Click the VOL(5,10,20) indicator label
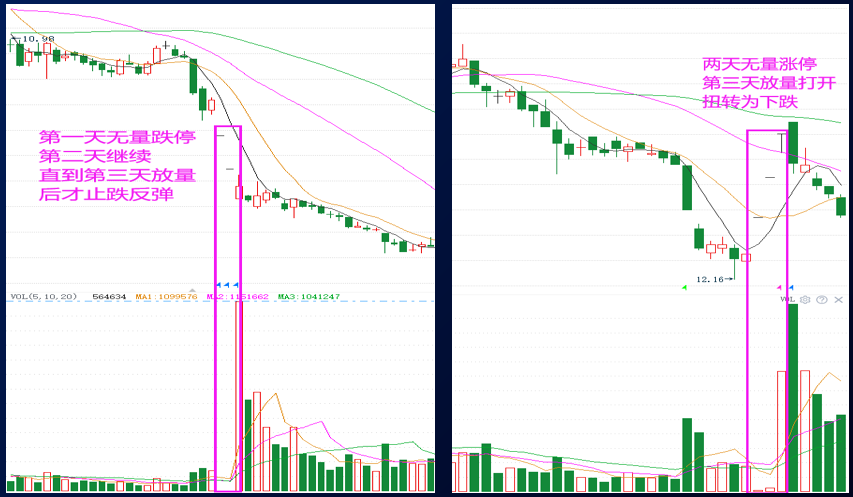Image resolution: width=853 pixels, height=497 pixels. 44,297
